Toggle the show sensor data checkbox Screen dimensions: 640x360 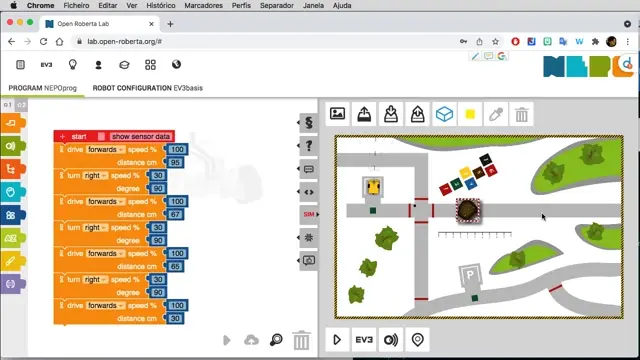(x=101, y=136)
